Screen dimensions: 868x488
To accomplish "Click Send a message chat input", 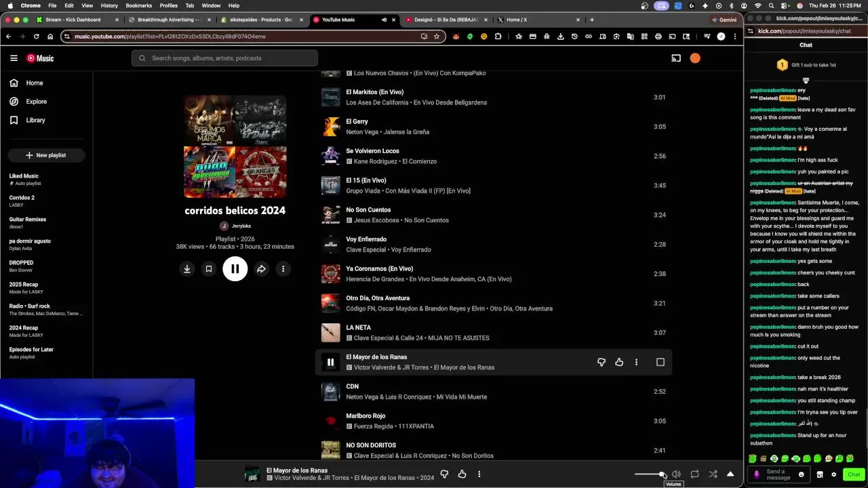I will (x=778, y=474).
